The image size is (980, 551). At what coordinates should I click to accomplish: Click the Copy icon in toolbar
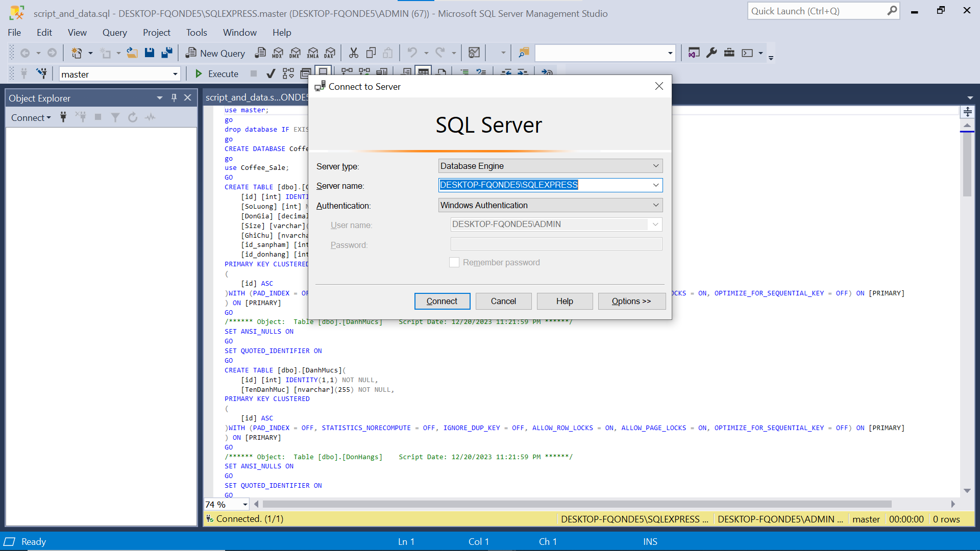point(371,53)
